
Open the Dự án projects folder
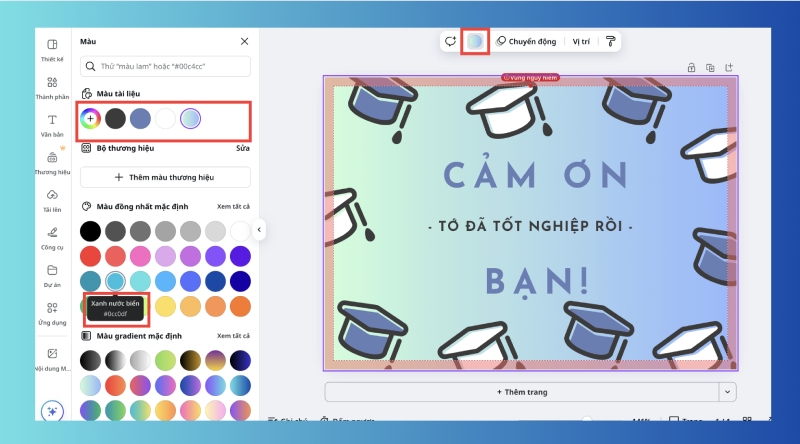point(51,274)
